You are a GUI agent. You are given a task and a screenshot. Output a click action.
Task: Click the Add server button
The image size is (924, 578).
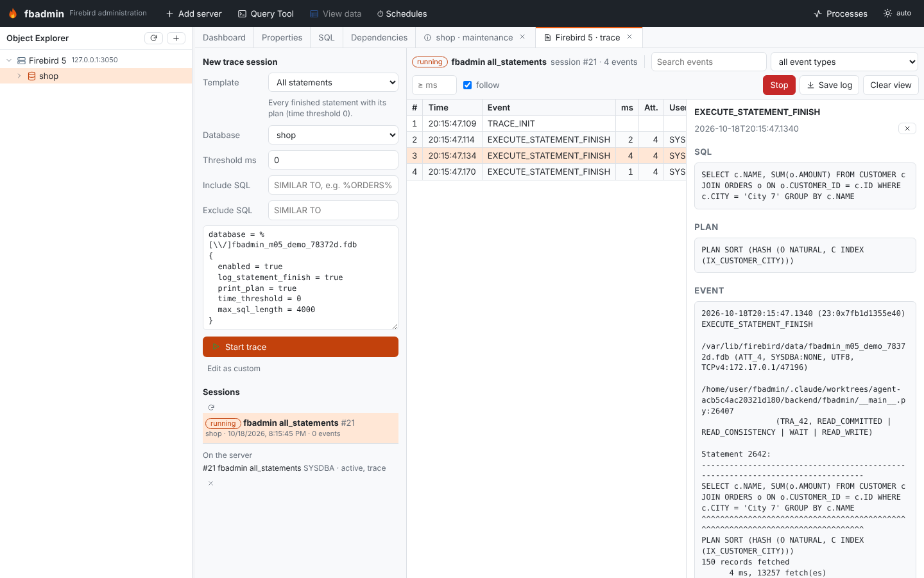click(x=194, y=13)
